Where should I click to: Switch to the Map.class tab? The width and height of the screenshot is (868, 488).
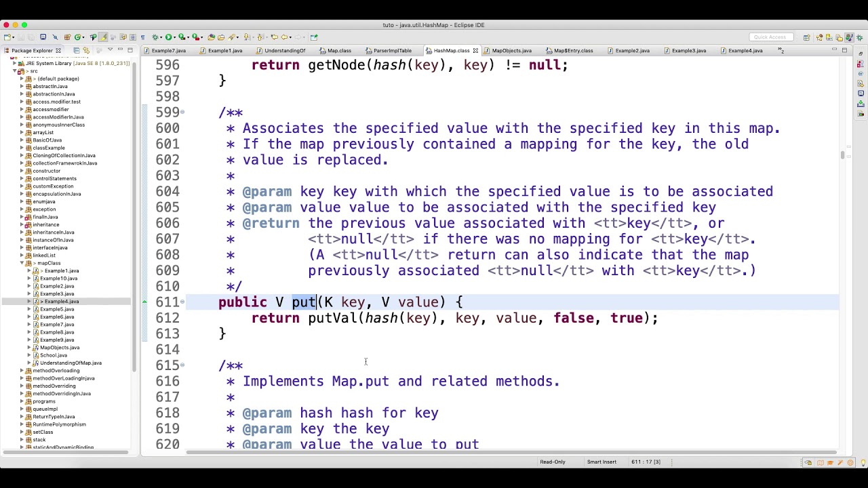pos(339,50)
